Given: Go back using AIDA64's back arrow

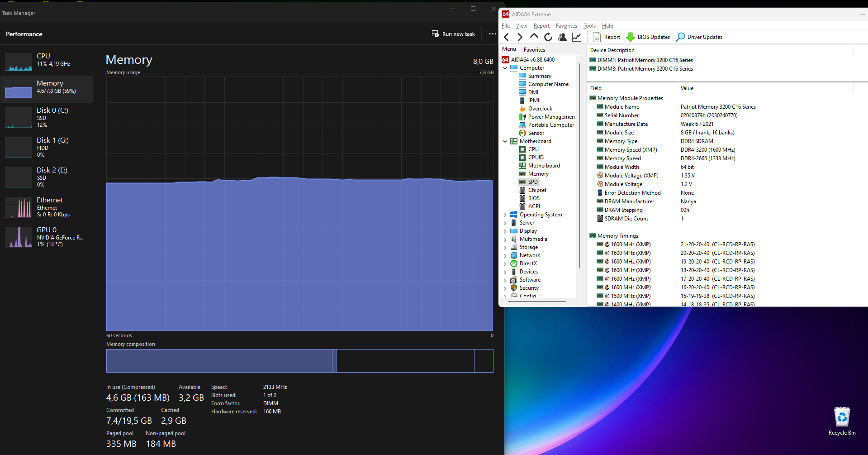Looking at the screenshot, I should point(507,37).
